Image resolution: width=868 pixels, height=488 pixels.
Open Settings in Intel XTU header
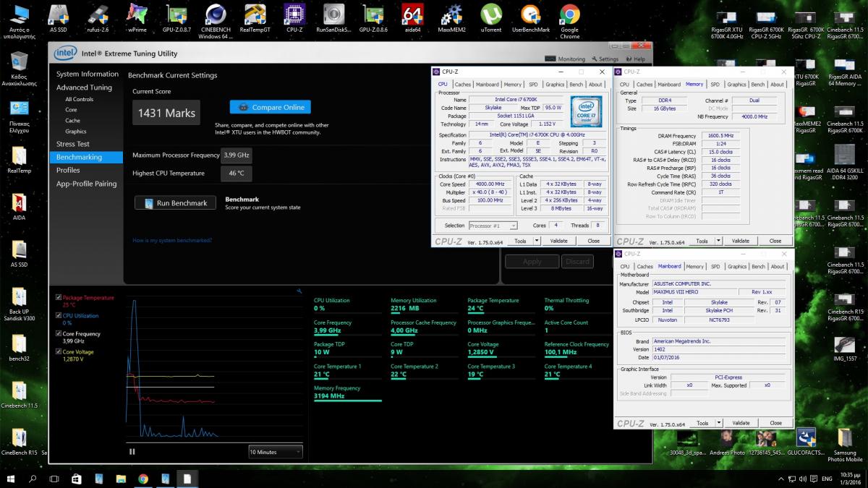[x=605, y=59]
